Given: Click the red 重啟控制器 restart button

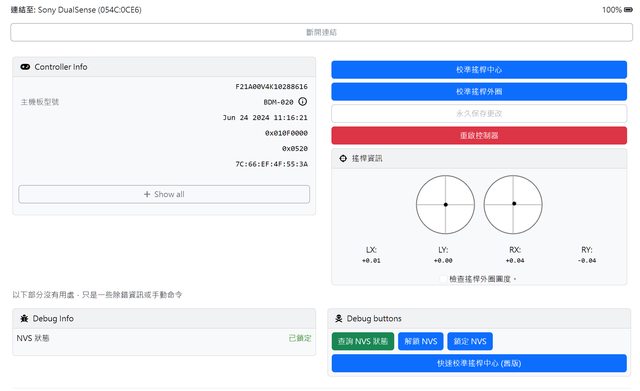Looking at the screenshot, I should click(479, 136).
